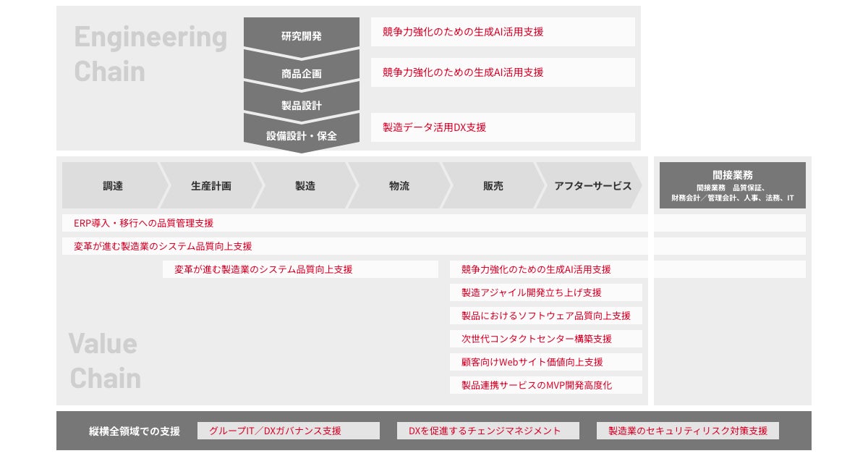868x456 pixels.
Task: Open the 製造データ活用DX支援 link
Action: click(503, 127)
